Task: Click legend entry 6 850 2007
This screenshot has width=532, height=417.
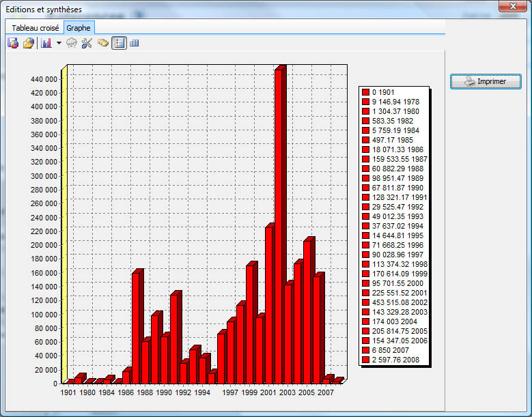Action: (x=386, y=350)
